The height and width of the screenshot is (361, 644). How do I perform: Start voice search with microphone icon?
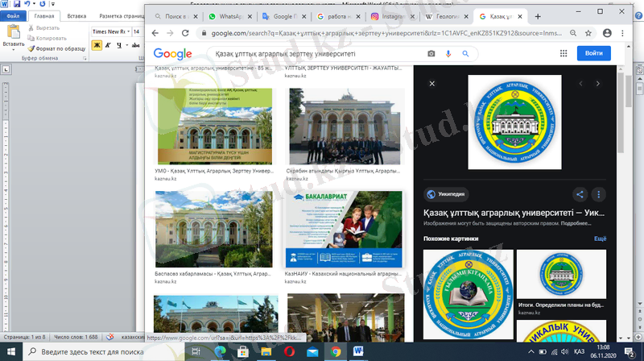tap(448, 53)
